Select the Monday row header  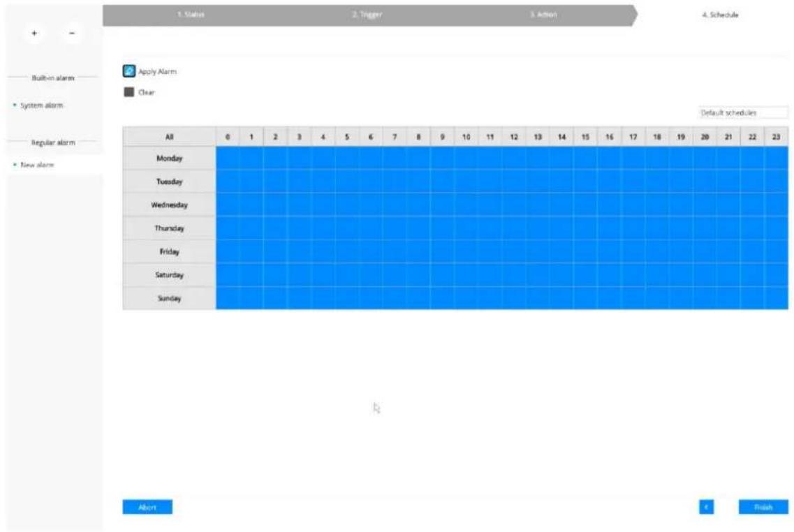coord(169,158)
